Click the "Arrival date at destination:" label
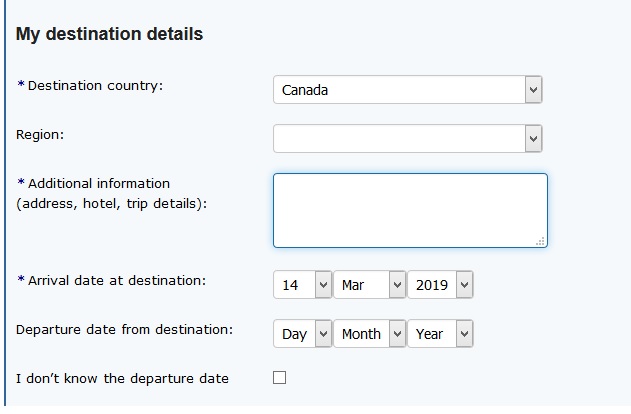Image resolution: width=631 pixels, height=414 pixels. (x=117, y=280)
